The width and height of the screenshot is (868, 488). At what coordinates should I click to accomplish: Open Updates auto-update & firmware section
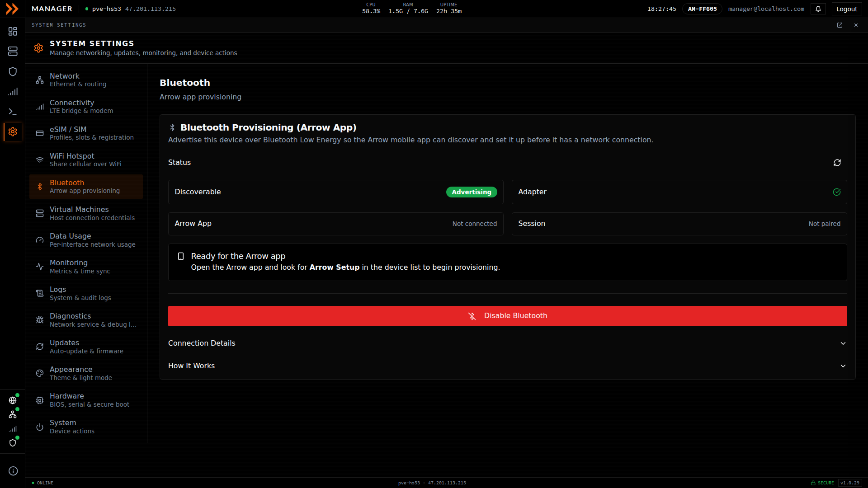[86, 347]
